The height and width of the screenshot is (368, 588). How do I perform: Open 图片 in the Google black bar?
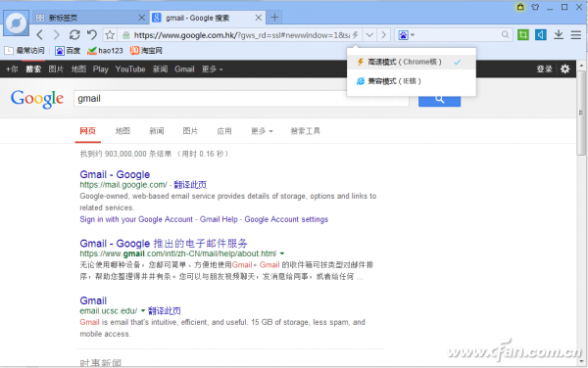click(56, 69)
